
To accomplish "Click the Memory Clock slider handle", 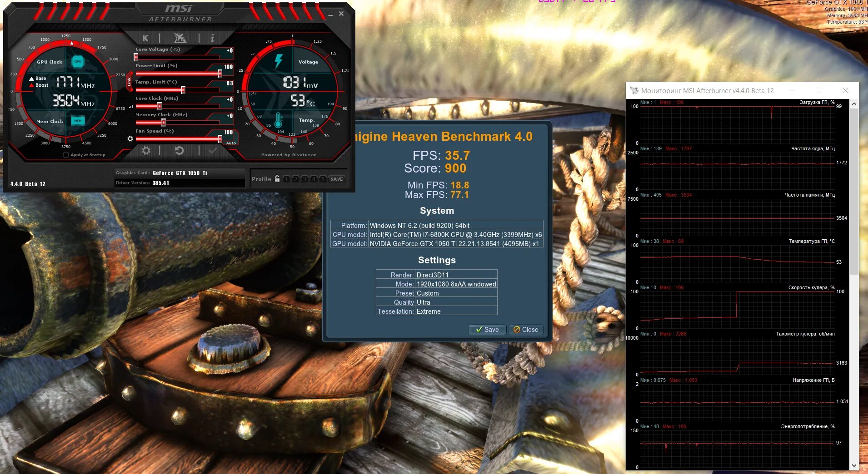I will (x=164, y=123).
